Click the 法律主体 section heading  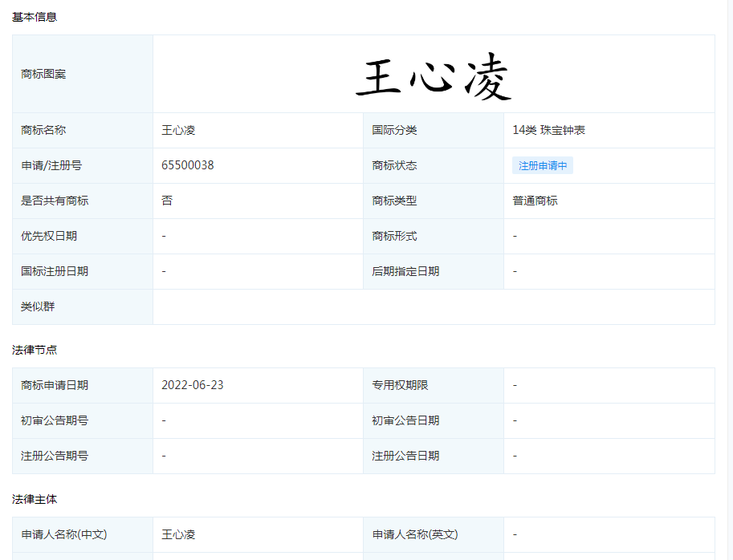[35, 499]
